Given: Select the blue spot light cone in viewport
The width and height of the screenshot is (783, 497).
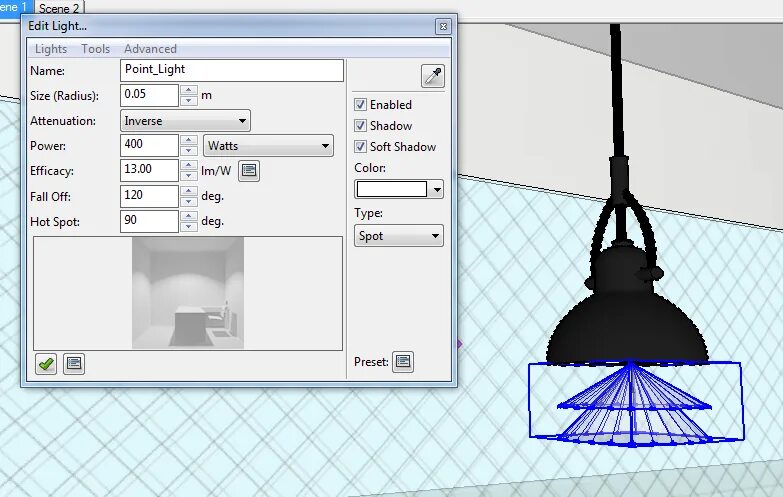Looking at the screenshot, I should tap(634, 405).
